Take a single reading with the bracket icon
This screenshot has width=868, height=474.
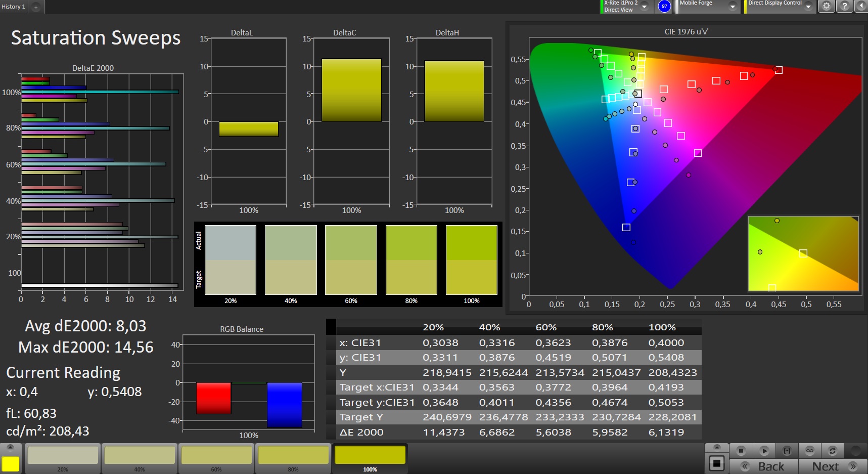(x=787, y=451)
